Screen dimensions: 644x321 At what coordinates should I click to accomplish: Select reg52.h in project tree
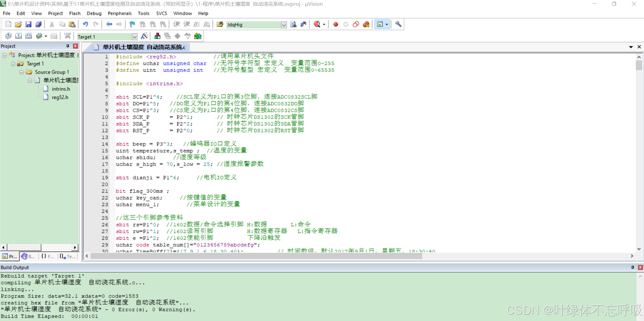click(60, 97)
